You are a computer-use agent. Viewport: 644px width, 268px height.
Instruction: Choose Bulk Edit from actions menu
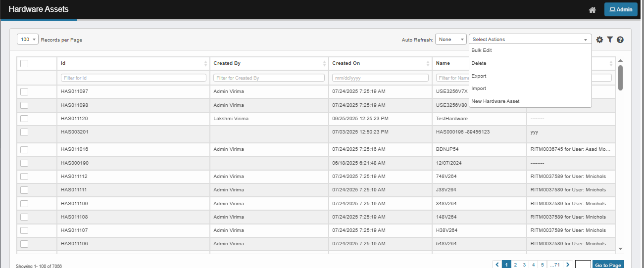tap(482, 50)
